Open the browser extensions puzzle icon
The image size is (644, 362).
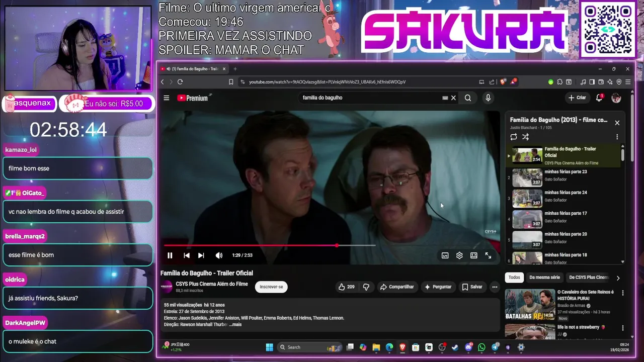[559, 82]
